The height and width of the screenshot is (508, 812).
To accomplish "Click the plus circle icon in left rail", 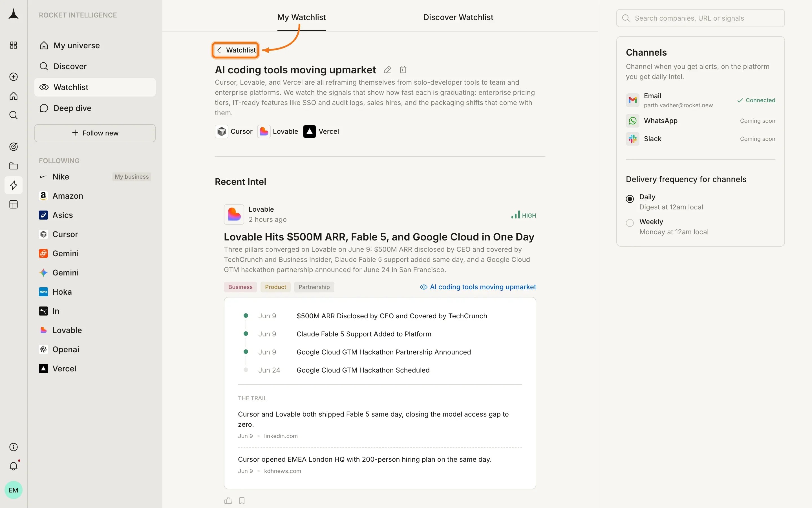I will (14, 77).
